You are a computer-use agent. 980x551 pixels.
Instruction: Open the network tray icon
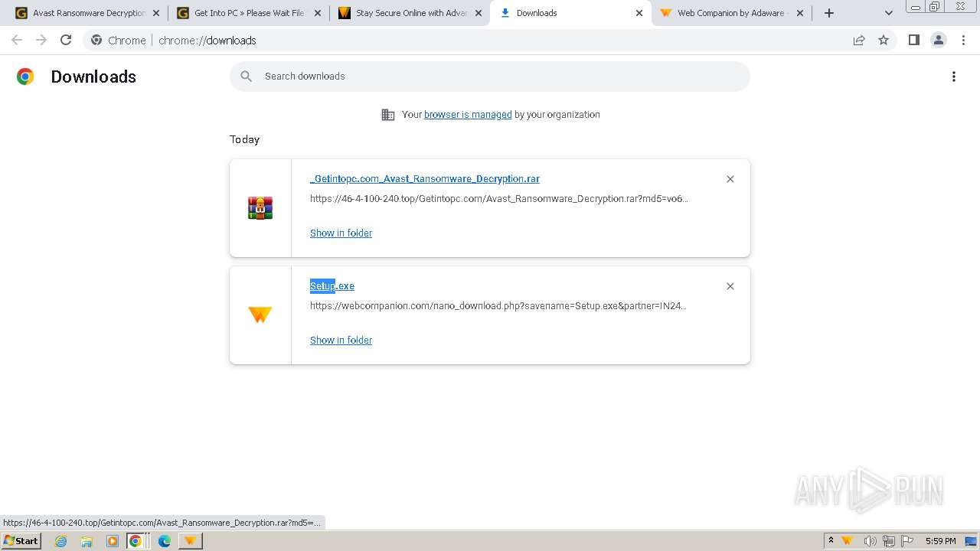(x=889, y=541)
